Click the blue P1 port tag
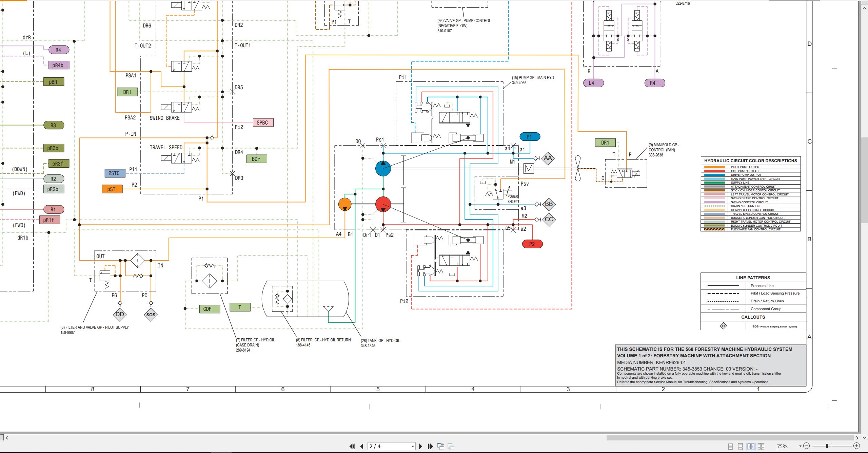Viewport: 868px width, 453px height. [530, 137]
